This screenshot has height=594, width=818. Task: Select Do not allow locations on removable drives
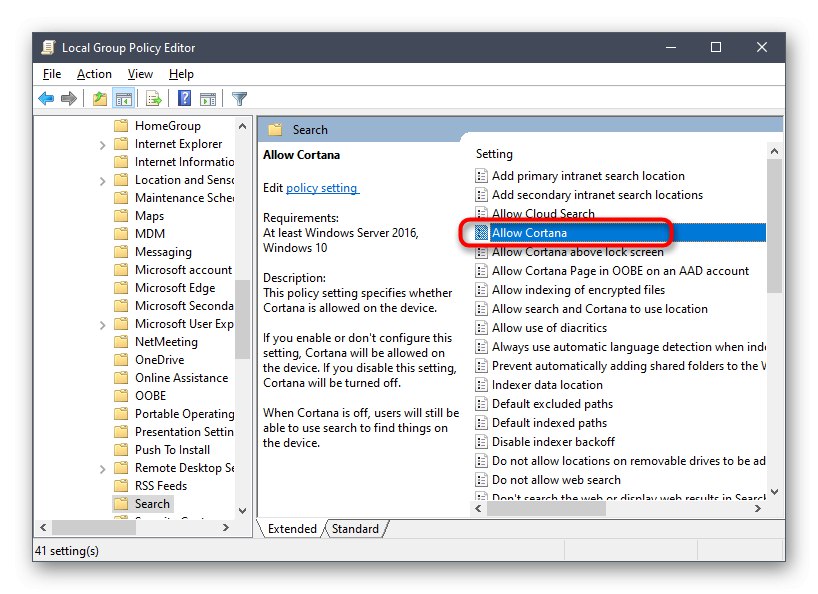629,460
